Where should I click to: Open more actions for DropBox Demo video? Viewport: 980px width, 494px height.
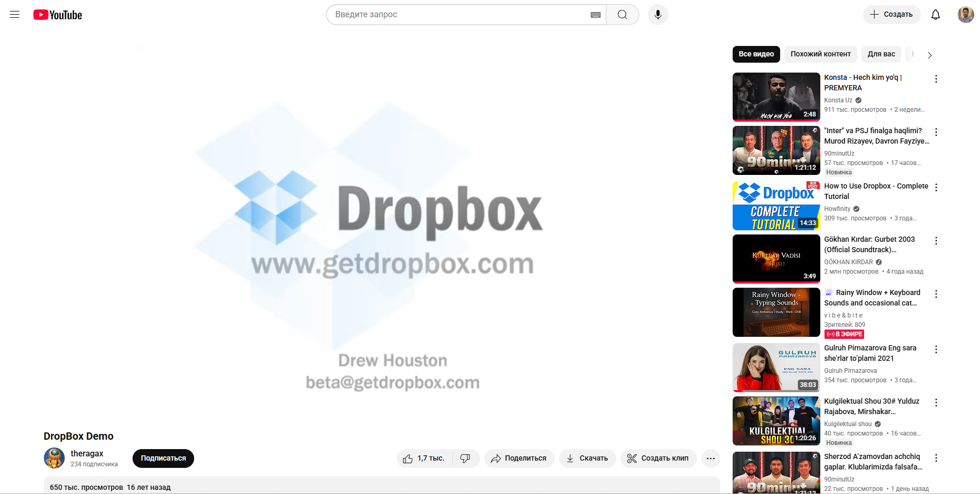pyautogui.click(x=711, y=458)
